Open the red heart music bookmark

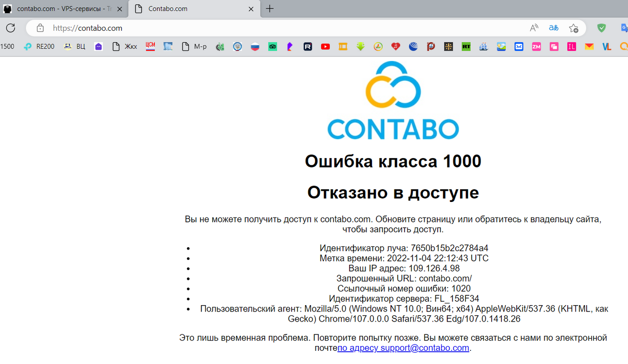[395, 47]
